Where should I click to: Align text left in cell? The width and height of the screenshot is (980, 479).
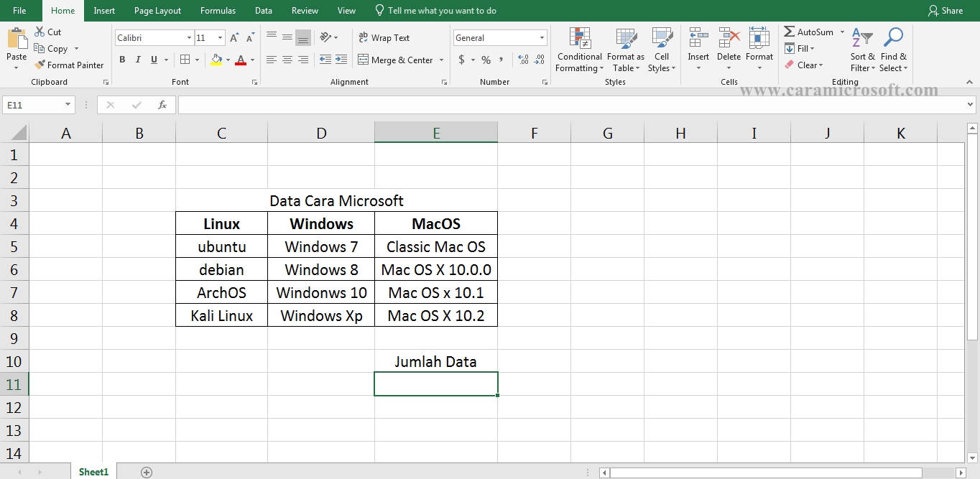(272, 60)
